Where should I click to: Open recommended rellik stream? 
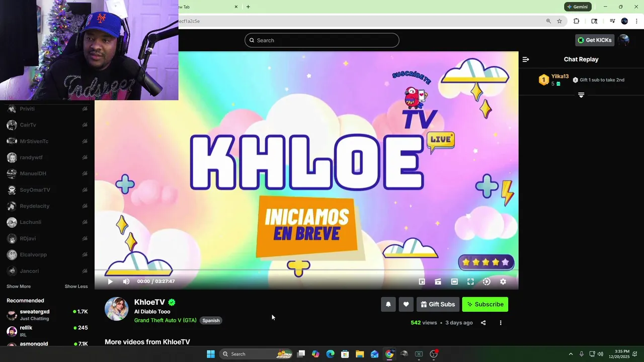tap(47, 331)
